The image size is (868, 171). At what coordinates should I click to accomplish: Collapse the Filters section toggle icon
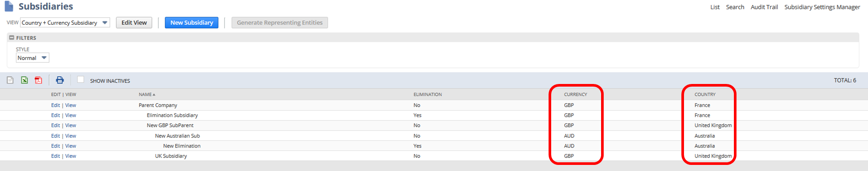click(12, 38)
